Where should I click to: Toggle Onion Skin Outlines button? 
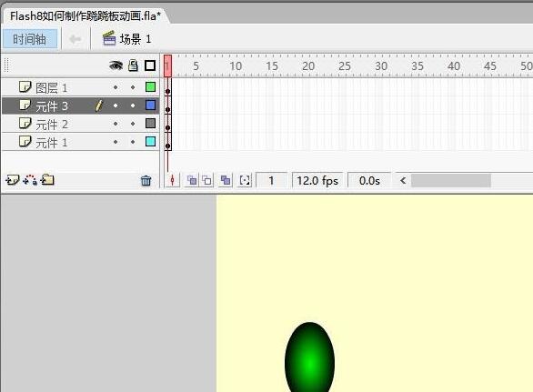click(x=206, y=180)
